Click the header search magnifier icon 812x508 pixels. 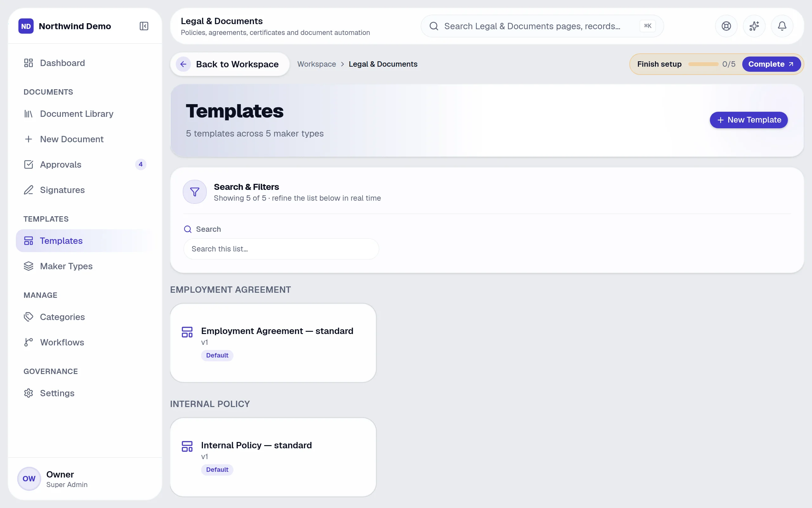tap(434, 26)
